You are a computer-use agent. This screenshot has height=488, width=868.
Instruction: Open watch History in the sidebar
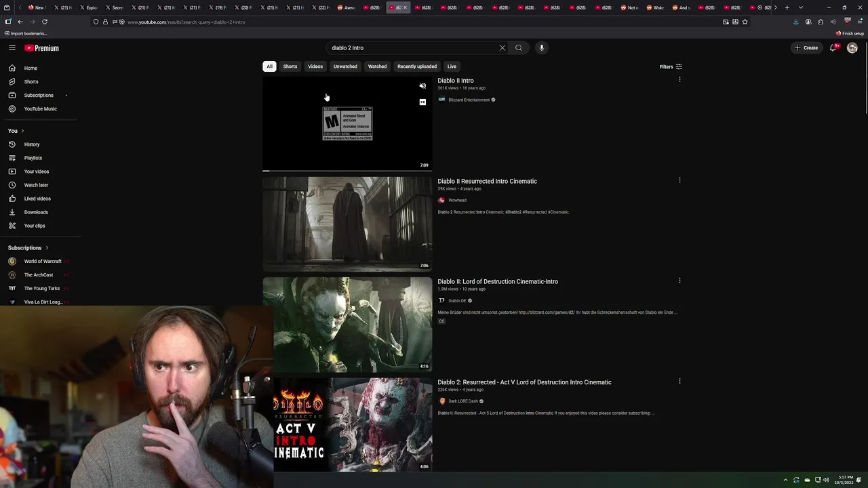click(x=32, y=144)
